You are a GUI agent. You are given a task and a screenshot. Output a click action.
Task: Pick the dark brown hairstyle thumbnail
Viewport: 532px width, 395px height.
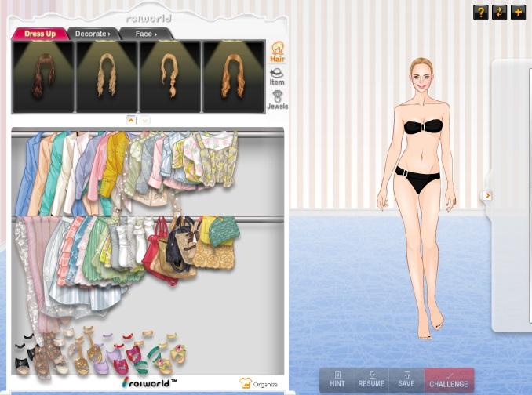click(x=42, y=76)
